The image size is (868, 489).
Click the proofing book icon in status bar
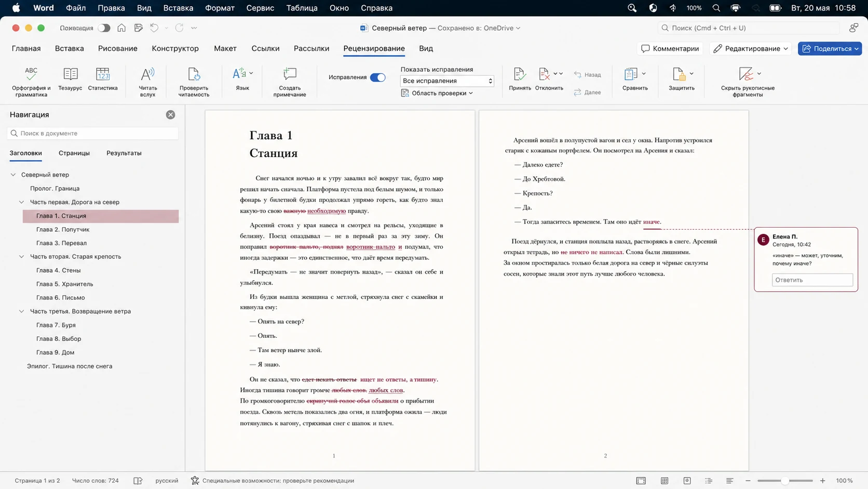point(138,481)
